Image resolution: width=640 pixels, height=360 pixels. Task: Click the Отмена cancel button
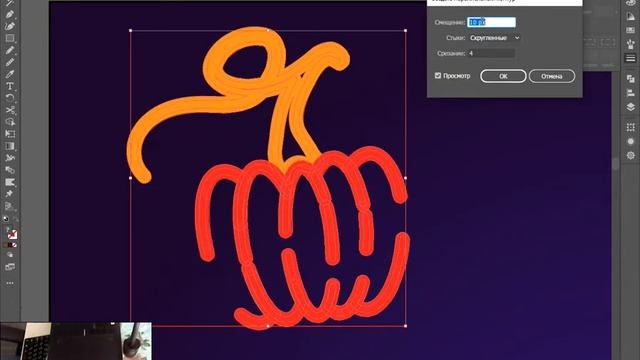pyautogui.click(x=552, y=76)
